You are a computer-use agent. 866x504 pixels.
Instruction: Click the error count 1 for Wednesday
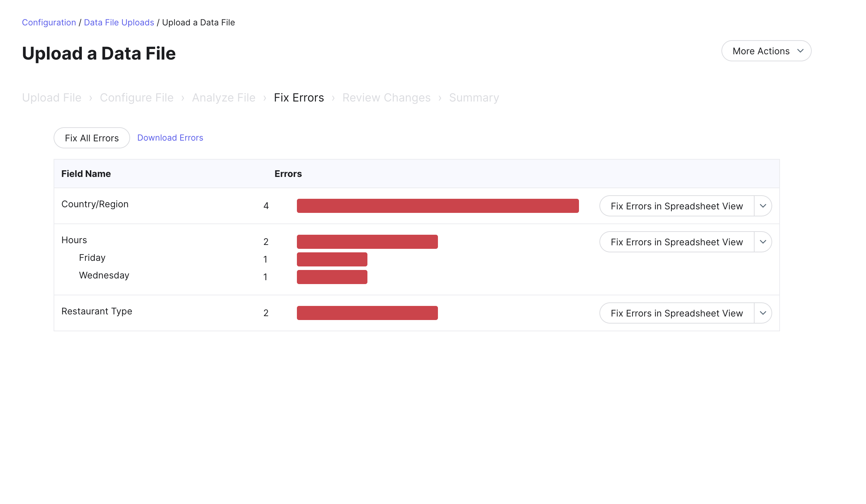tap(265, 277)
